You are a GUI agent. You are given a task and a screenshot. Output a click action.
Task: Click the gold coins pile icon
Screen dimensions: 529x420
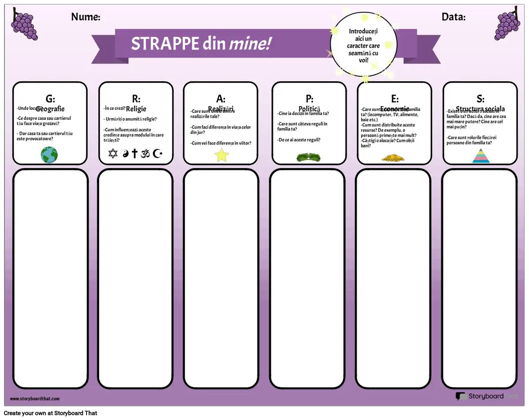tap(393, 157)
